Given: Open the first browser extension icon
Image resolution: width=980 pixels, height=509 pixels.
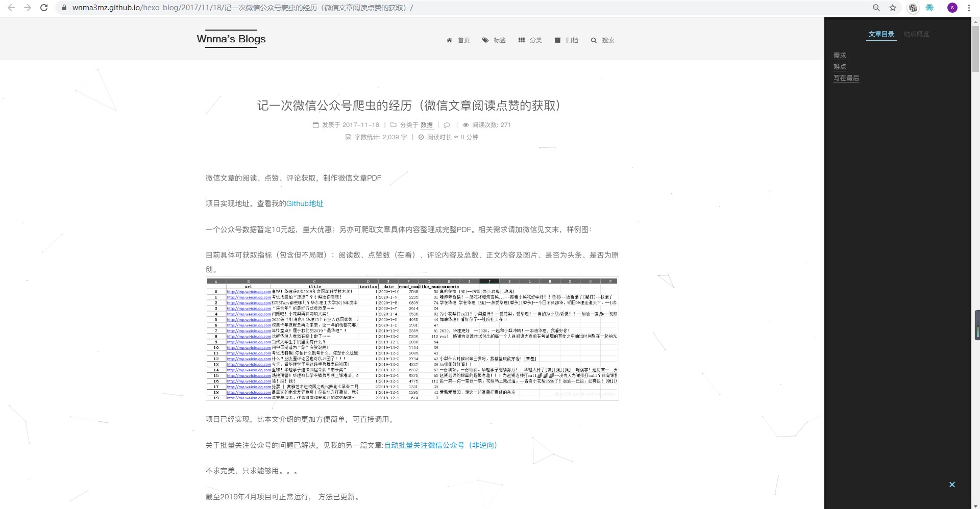Looking at the screenshot, I should [913, 8].
